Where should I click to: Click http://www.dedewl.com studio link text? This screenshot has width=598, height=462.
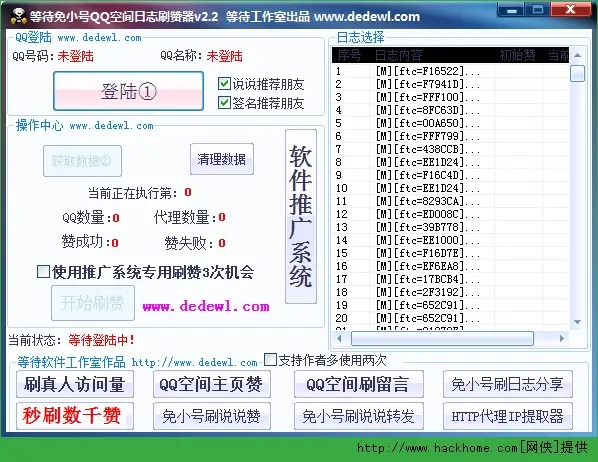tap(195, 362)
